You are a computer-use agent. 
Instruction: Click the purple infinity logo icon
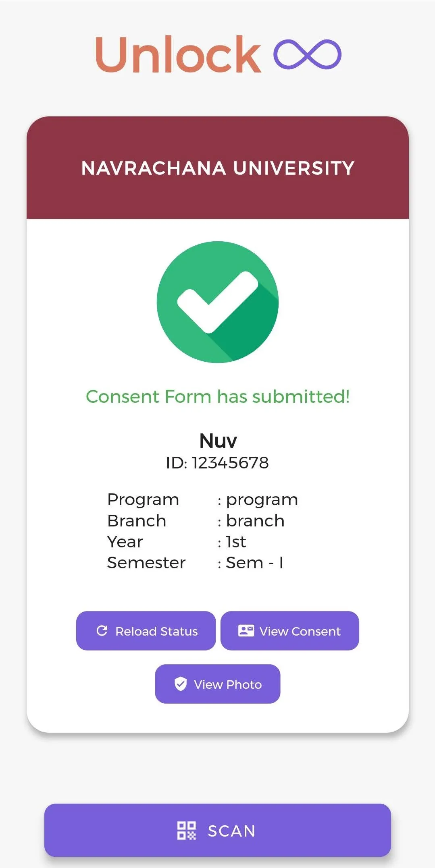click(307, 54)
